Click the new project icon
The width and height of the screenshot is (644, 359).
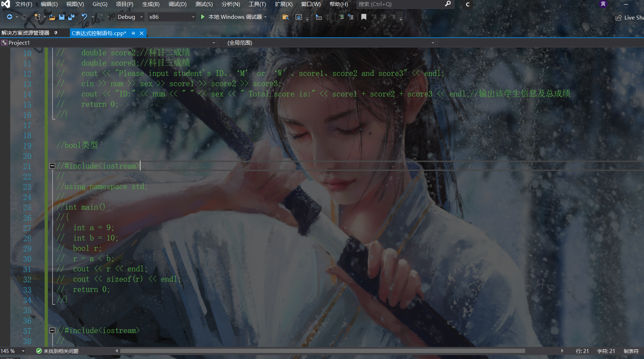point(37,17)
